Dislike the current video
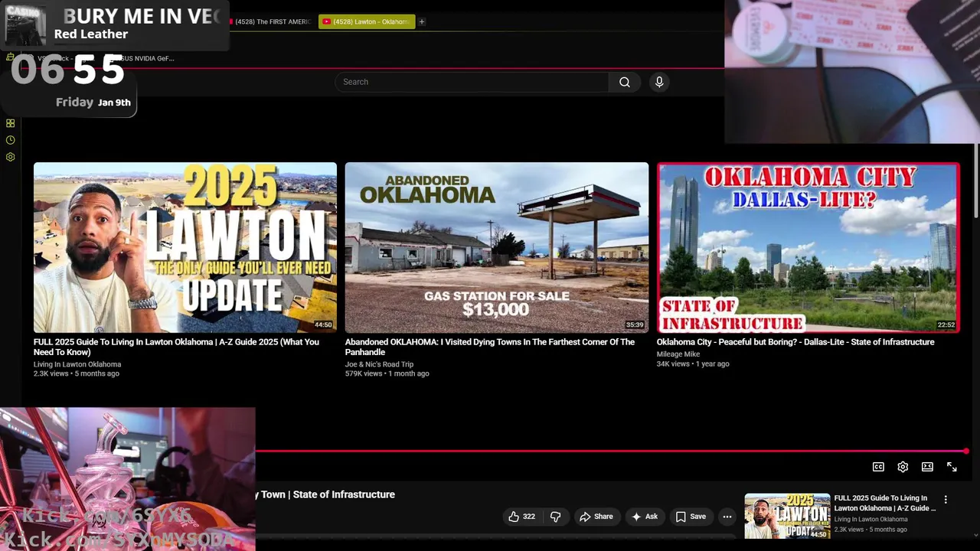This screenshot has width=980, height=551. pos(556,517)
